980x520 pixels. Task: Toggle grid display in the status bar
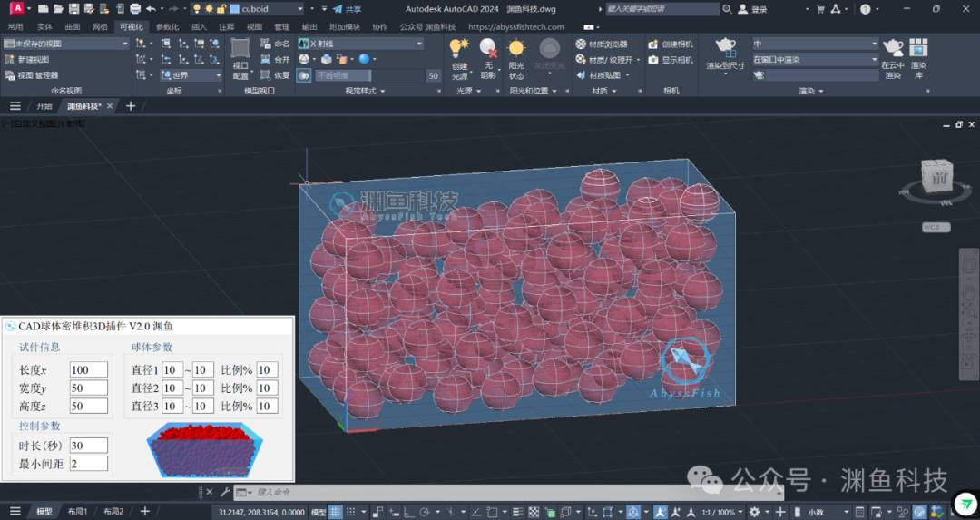point(336,512)
